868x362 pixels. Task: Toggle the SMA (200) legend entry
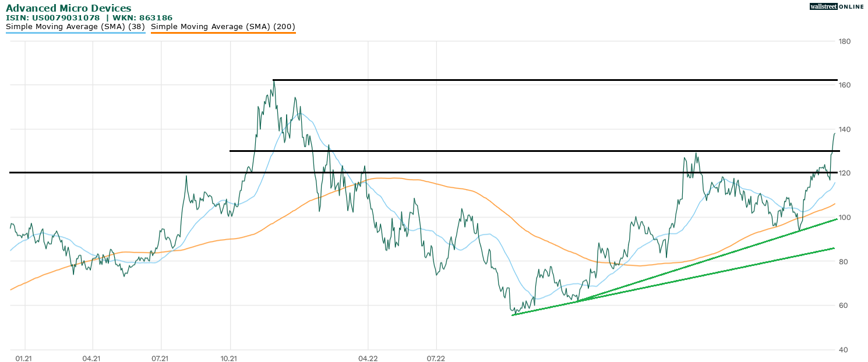point(223,27)
